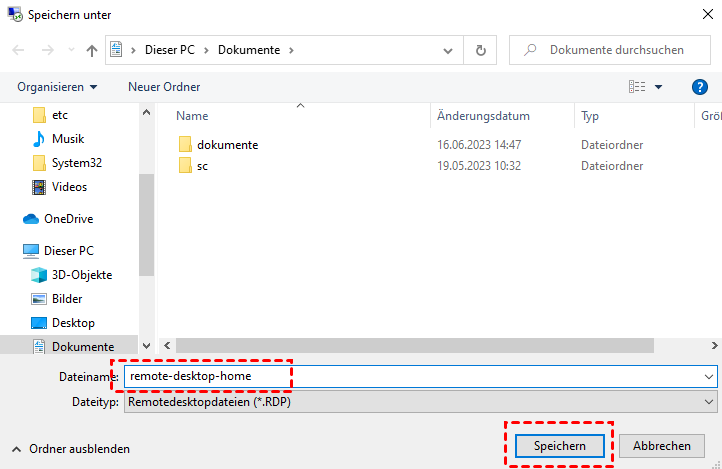Click folder icon of 'sc' row
This screenshot has height=469, width=722.
coord(185,165)
